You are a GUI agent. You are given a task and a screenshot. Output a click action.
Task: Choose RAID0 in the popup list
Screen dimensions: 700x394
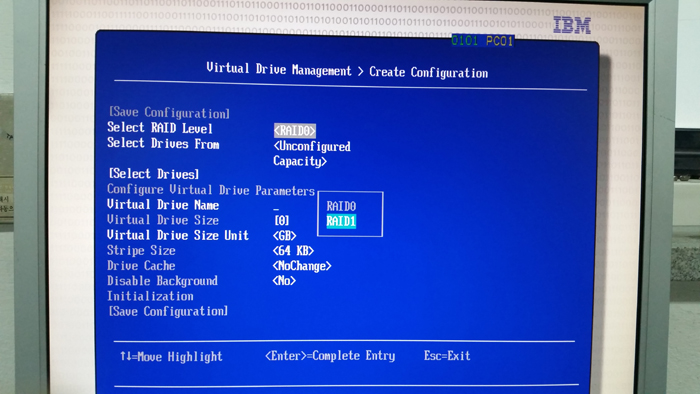(341, 206)
